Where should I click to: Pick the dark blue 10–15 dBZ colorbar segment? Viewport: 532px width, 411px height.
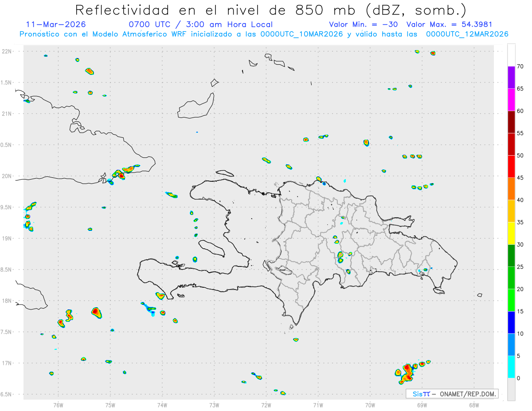[x=512, y=322]
